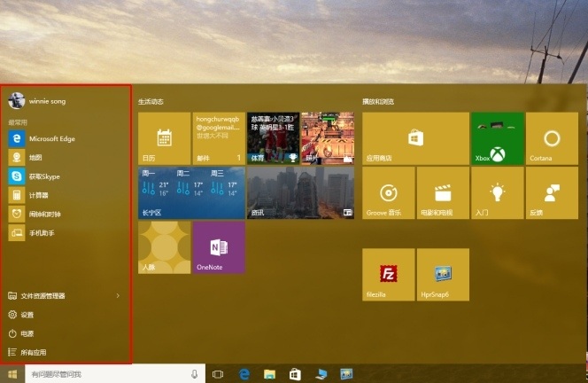Viewport: 588px width, 383px height.
Task: Show 所有应用 all apps list
Action: (27, 352)
